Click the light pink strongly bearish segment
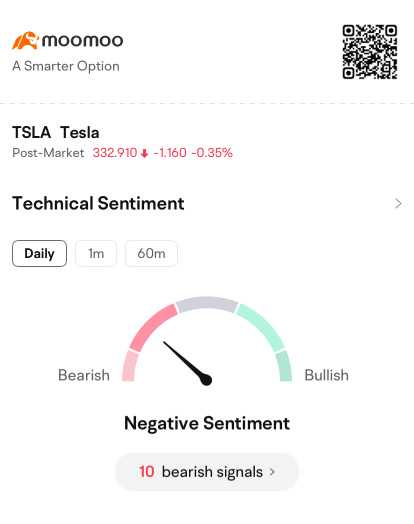This screenshot has width=414, height=524. (129, 366)
